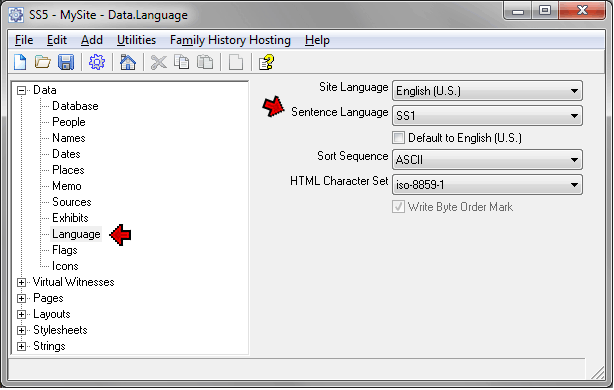Click the blank page toolbar icon
Viewport: 614px width, 390px height.
point(235,62)
